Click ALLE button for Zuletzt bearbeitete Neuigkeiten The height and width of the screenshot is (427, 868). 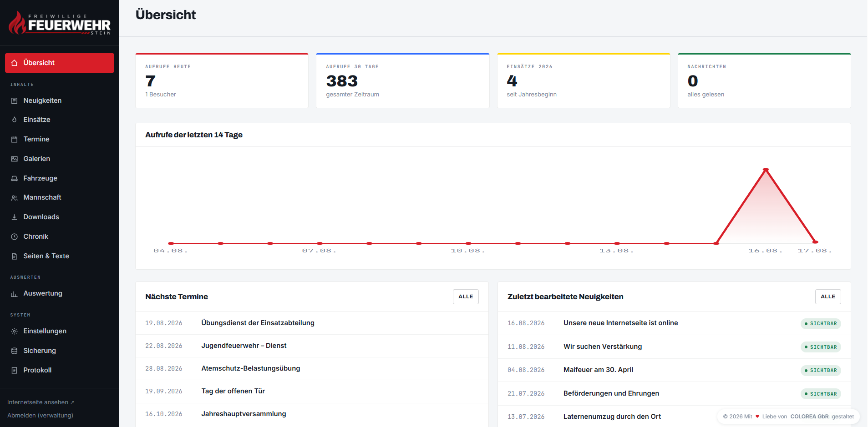click(x=828, y=296)
